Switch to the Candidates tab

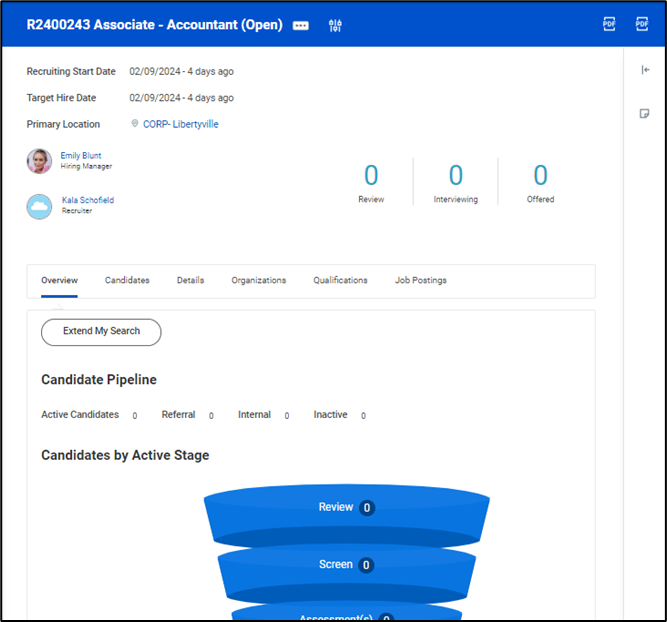pos(127,281)
